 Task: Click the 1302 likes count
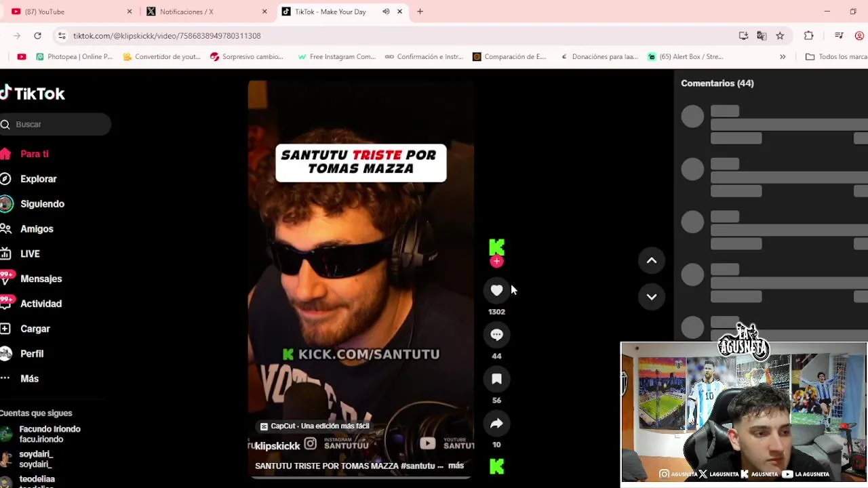point(496,312)
